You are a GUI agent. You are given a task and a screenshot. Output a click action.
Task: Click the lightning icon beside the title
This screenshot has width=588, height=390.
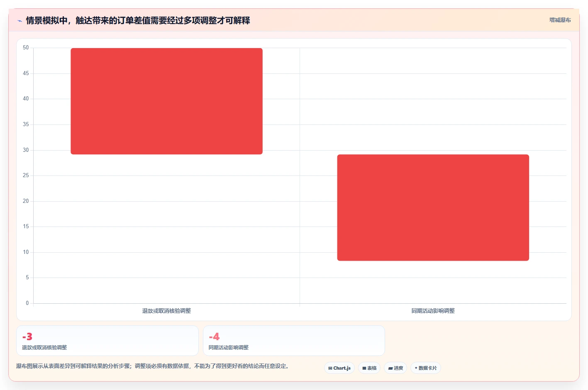[20, 21]
